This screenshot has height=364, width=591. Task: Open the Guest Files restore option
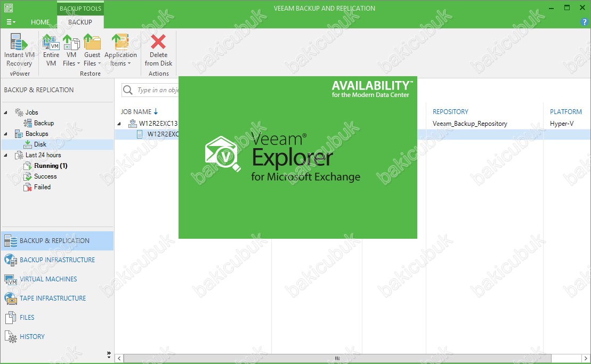[92, 51]
